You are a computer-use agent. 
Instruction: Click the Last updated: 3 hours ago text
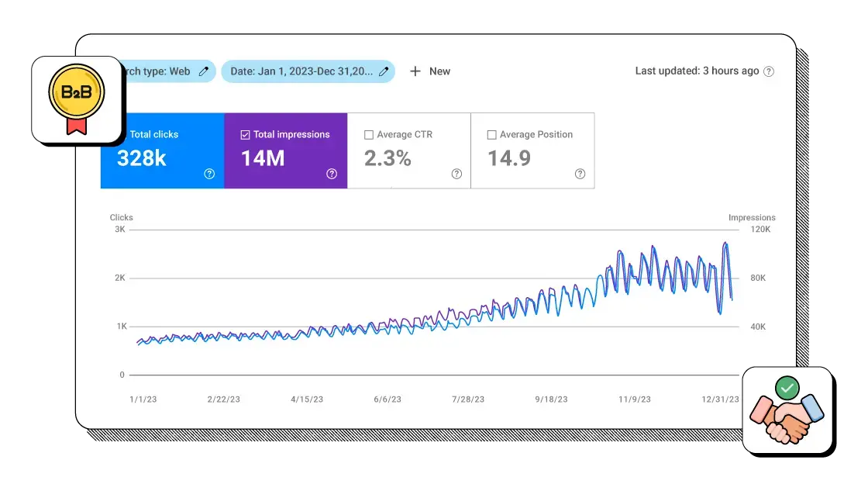697,71
